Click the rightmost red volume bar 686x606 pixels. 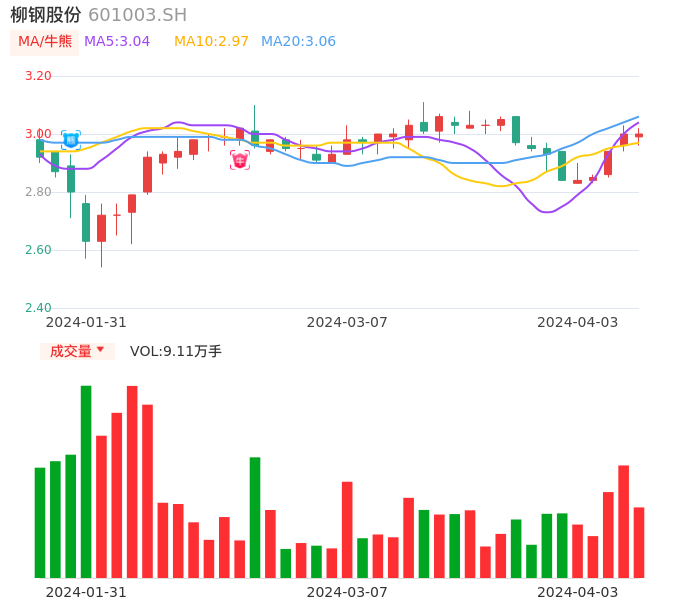point(639,542)
